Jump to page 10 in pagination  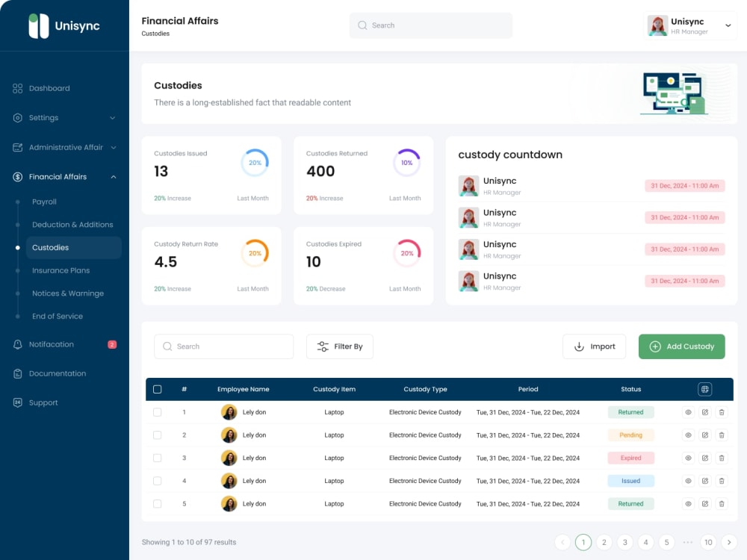click(x=708, y=542)
